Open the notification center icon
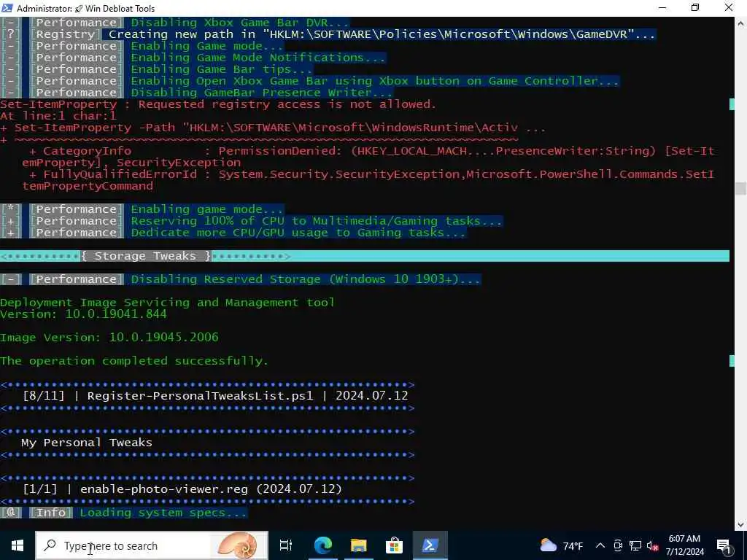This screenshot has height=560, width=747. (724, 546)
